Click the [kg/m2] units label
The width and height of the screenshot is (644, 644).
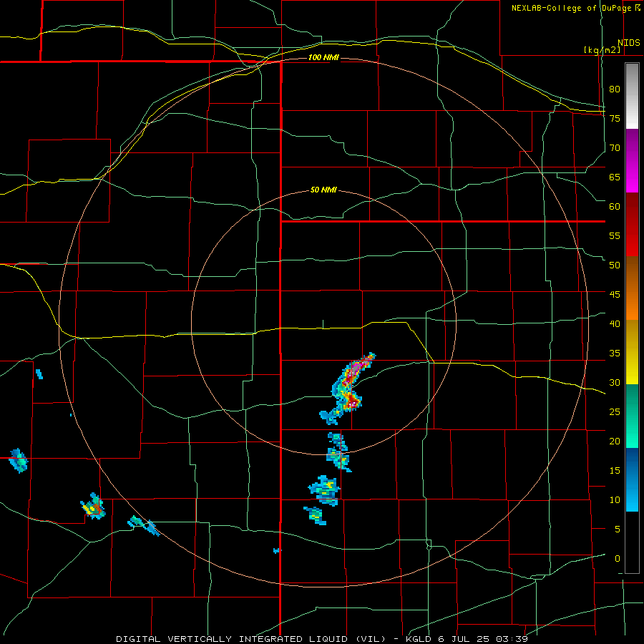pyautogui.click(x=602, y=50)
